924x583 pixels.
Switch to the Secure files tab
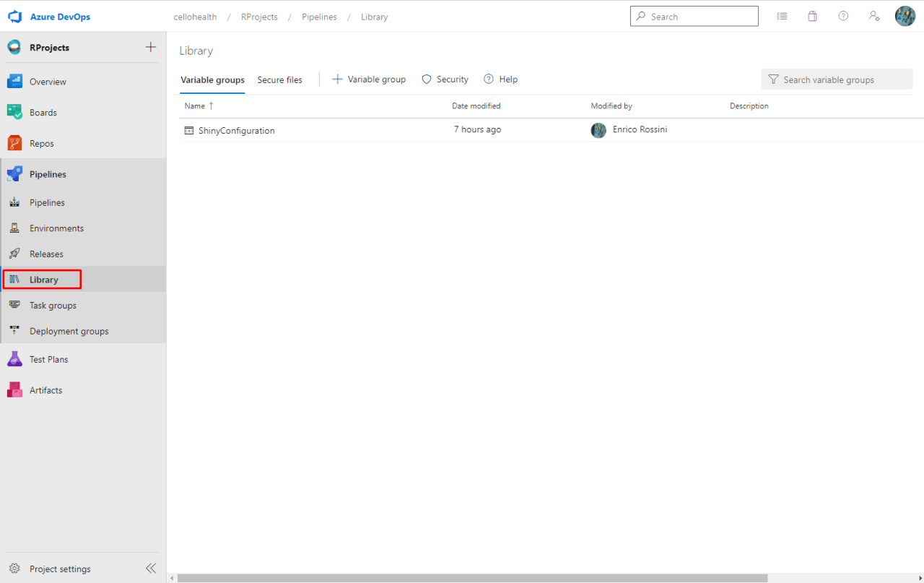tap(279, 79)
